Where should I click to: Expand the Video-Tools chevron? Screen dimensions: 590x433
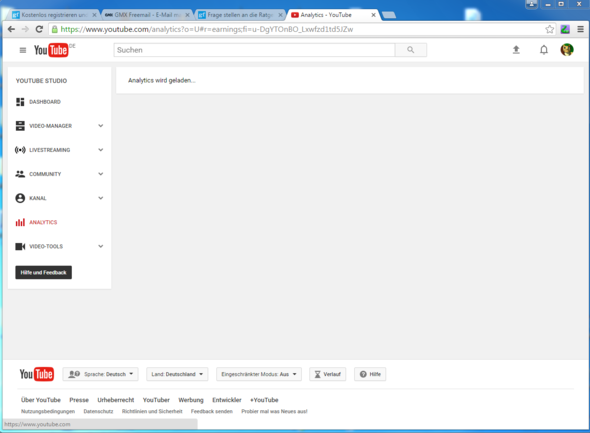tap(100, 246)
